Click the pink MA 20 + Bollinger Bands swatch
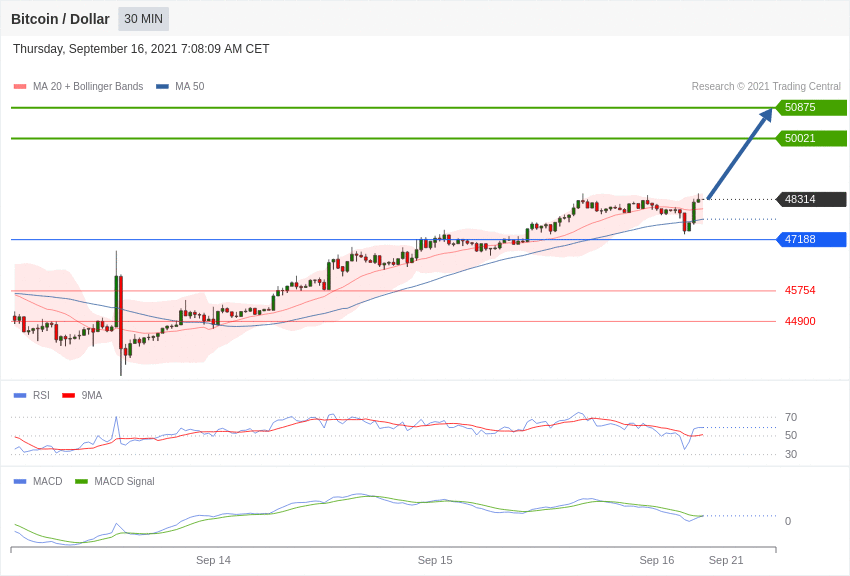 click(x=20, y=87)
